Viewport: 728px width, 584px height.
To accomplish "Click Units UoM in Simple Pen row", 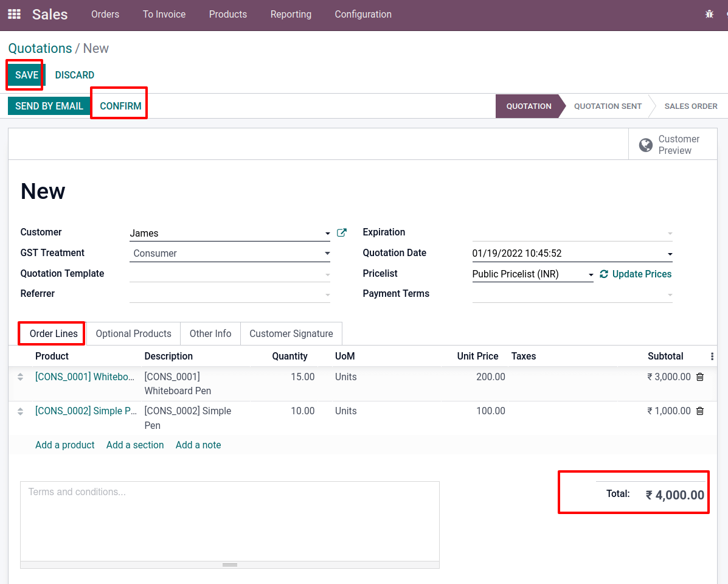I will (x=346, y=411).
